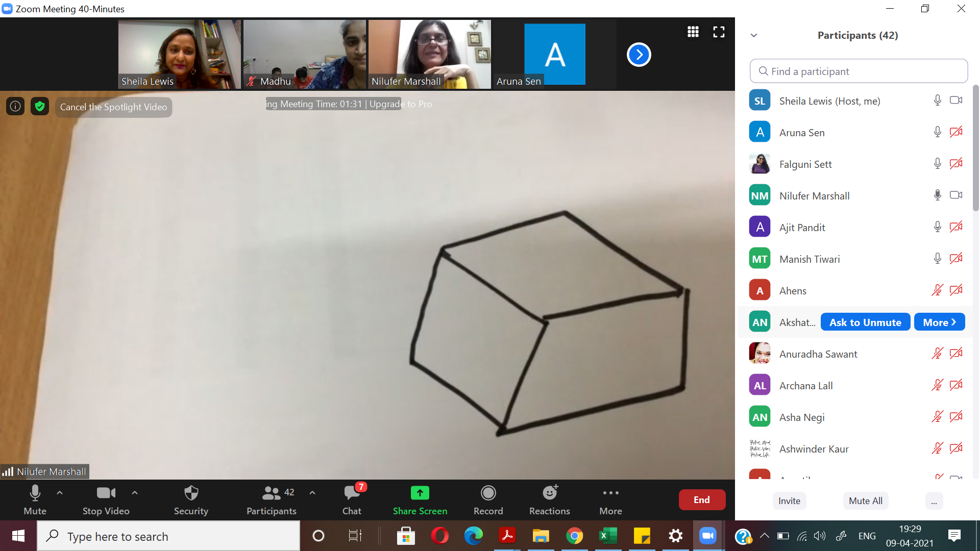Click the meeting information icon
This screenshot has width=980, height=551.
tap(15, 106)
